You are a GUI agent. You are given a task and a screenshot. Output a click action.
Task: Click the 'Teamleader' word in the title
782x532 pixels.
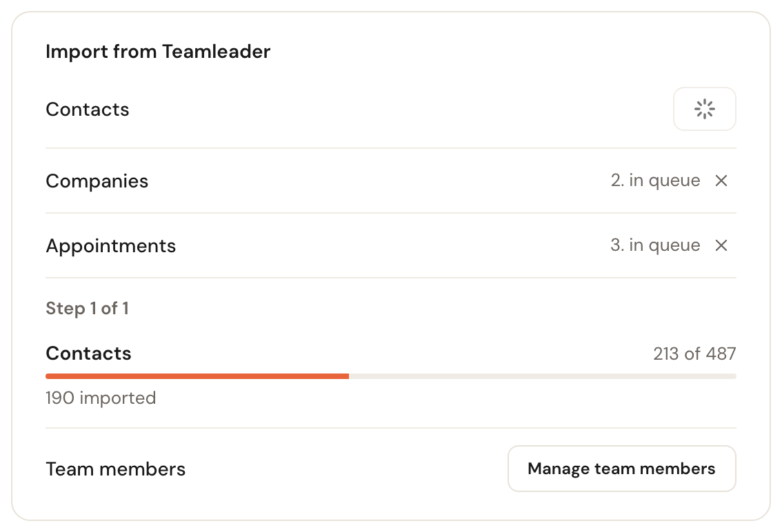point(217,52)
